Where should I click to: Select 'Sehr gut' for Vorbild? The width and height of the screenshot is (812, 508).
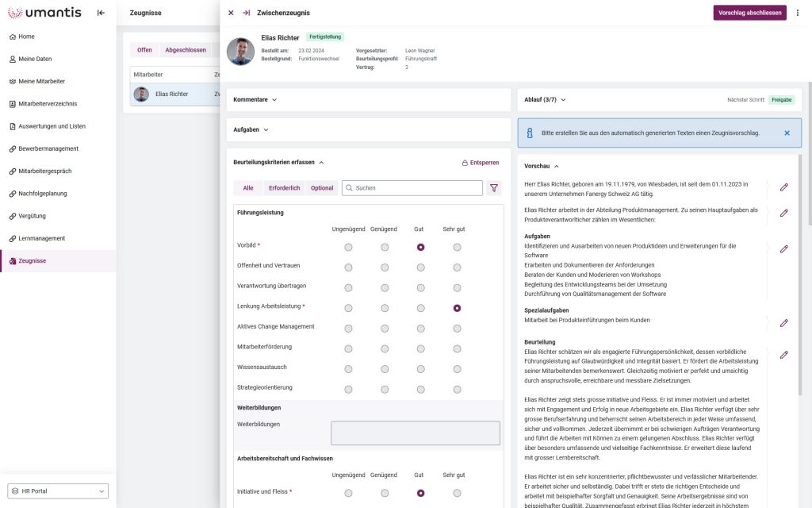pyautogui.click(x=457, y=247)
